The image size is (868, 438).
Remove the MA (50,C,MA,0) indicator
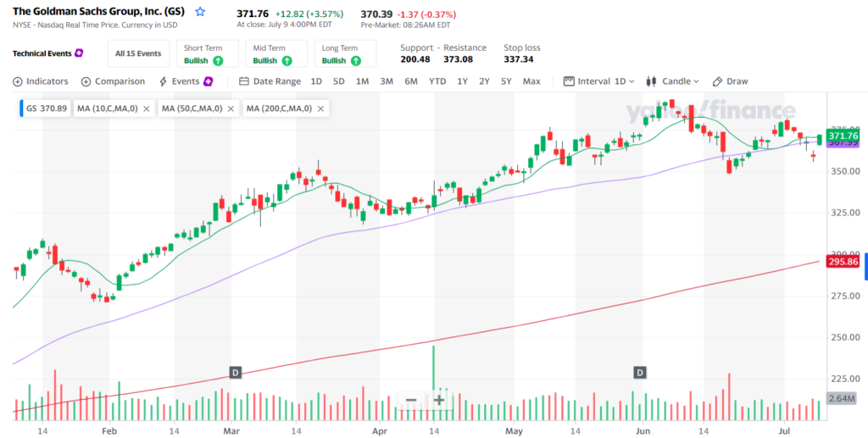click(231, 109)
